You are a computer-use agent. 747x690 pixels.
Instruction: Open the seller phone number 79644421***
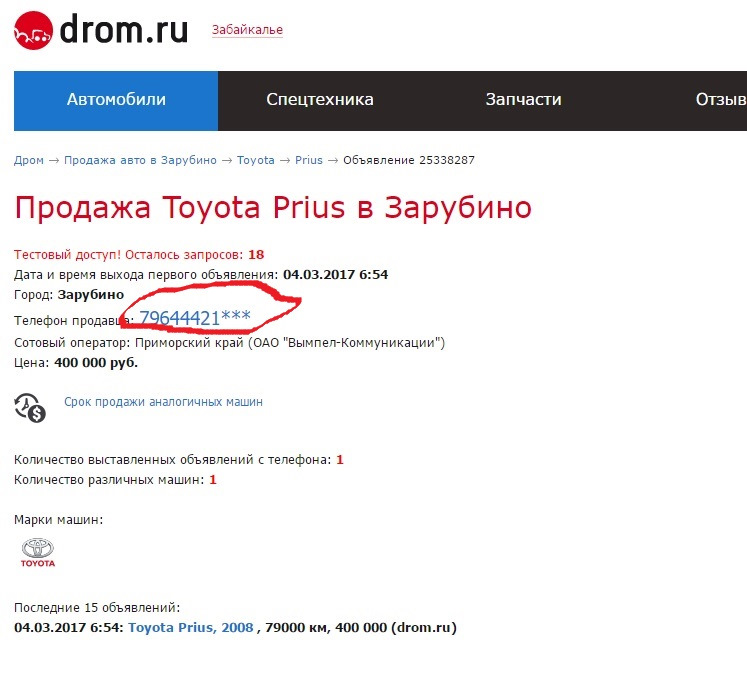pos(195,318)
